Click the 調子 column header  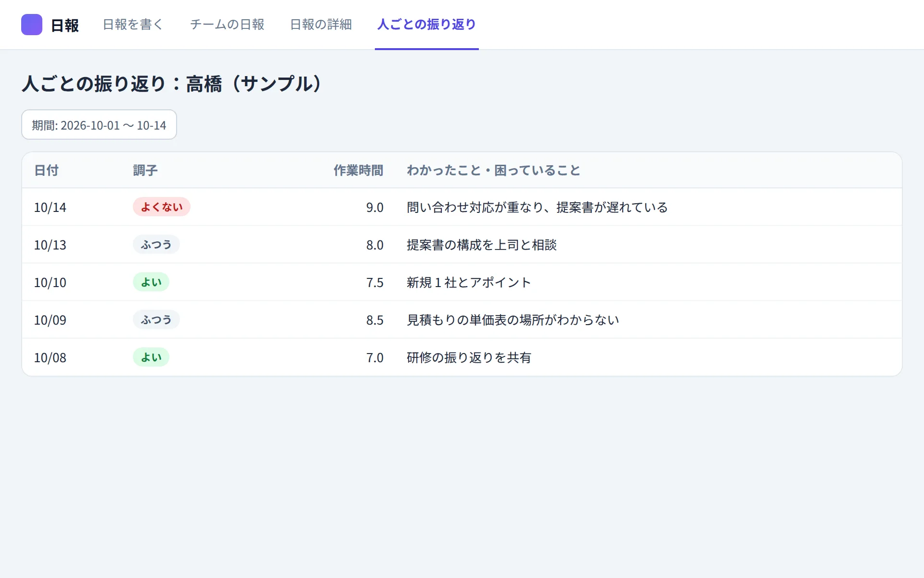click(145, 171)
